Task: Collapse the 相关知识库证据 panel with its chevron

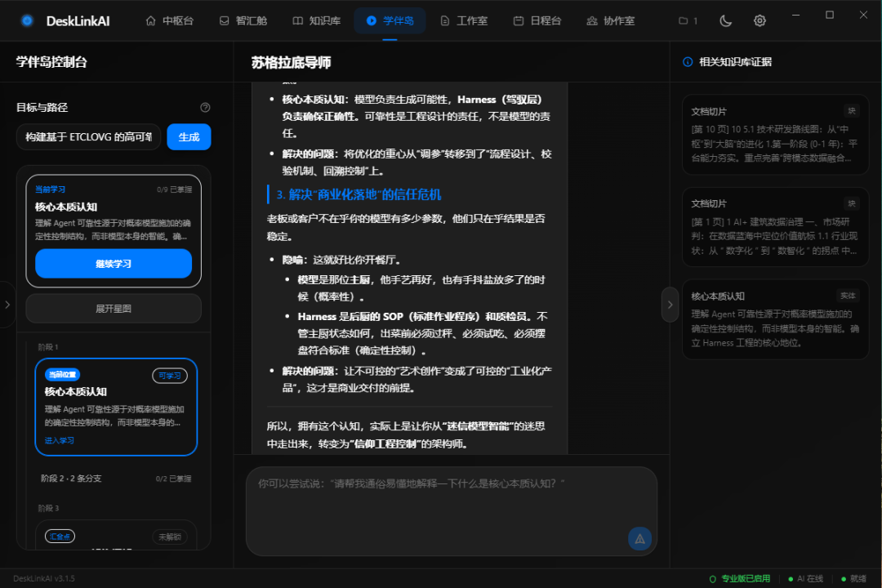Action: (670, 305)
